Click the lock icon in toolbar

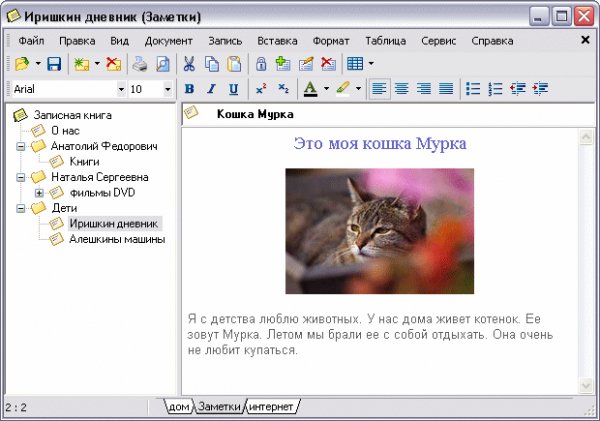tap(261, 64)
